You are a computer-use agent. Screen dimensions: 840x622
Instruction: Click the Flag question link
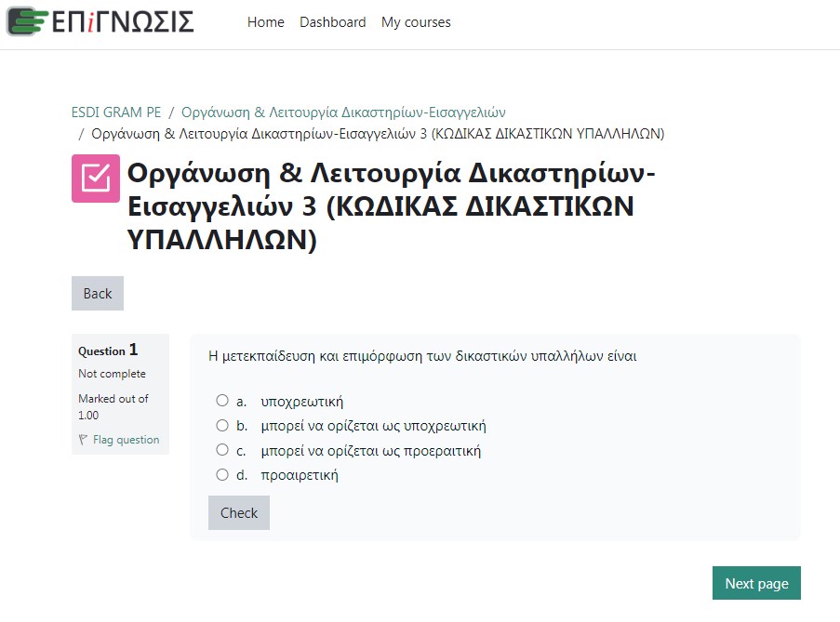click(x=126, y=440)
